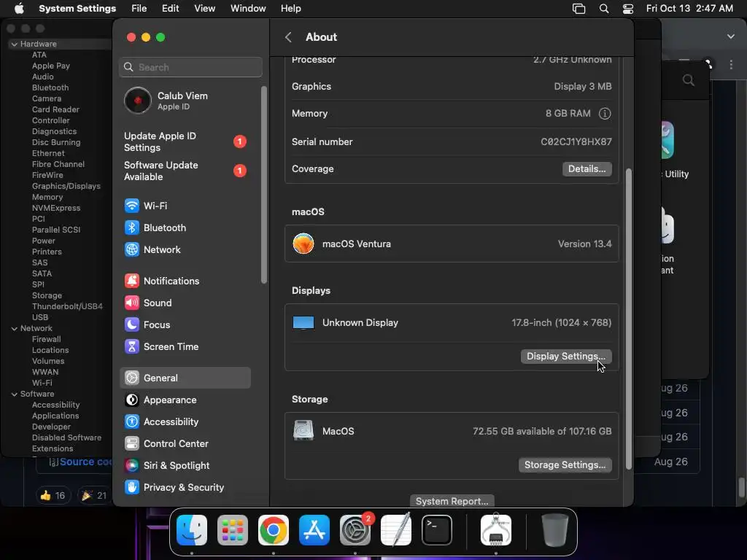
Task: Focus the settings Search field
Action: [x=190, y=67]
